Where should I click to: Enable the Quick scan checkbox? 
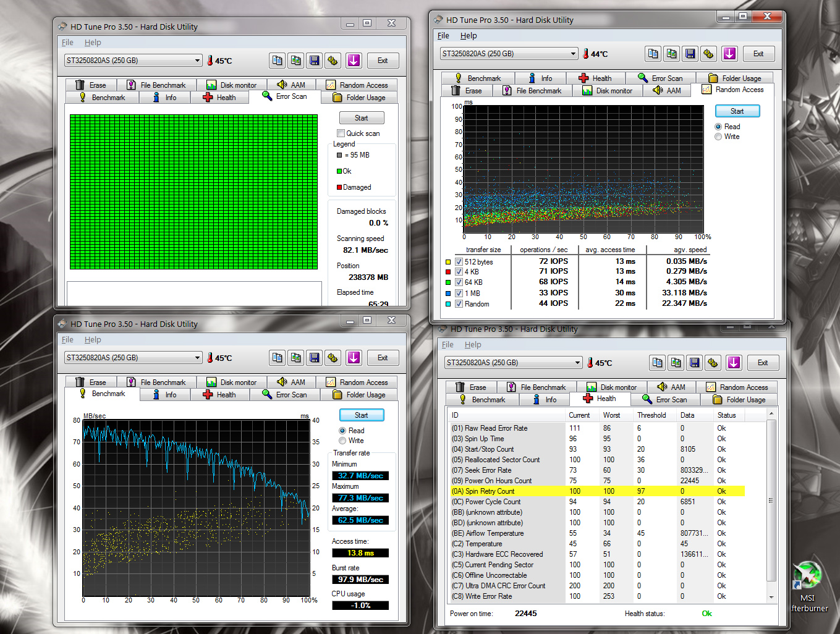coord(341,133)
